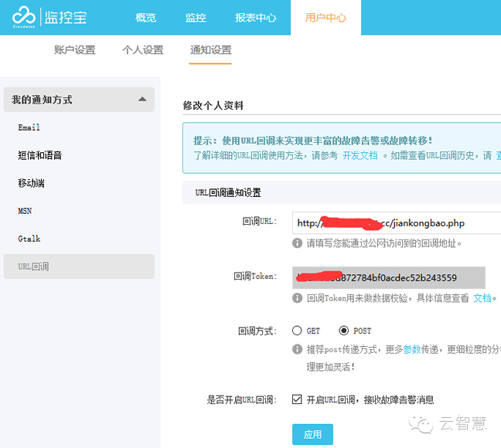501x448 pixels.
Task: Click the 回调Token read-only field
Action: [389, 277]
